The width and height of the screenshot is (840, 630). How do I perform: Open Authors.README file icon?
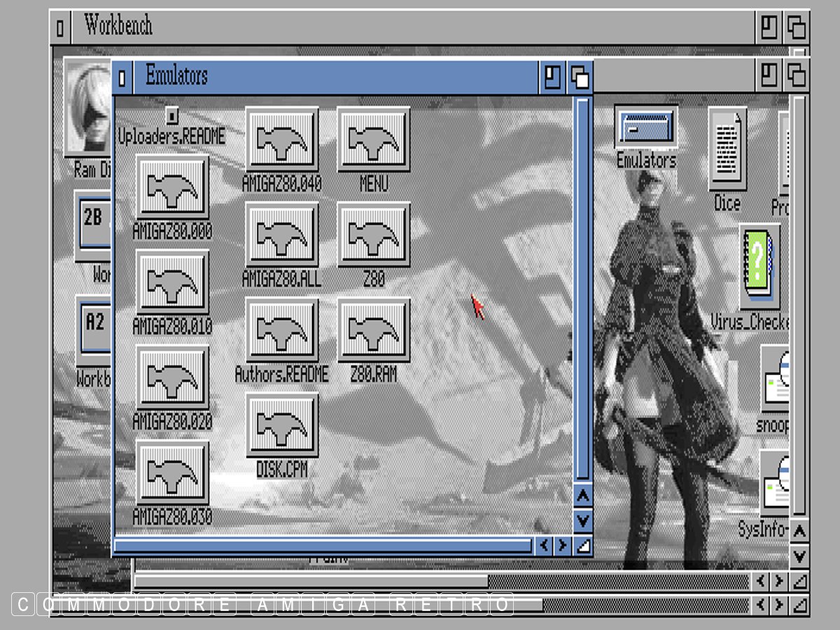tap(282, 330)
